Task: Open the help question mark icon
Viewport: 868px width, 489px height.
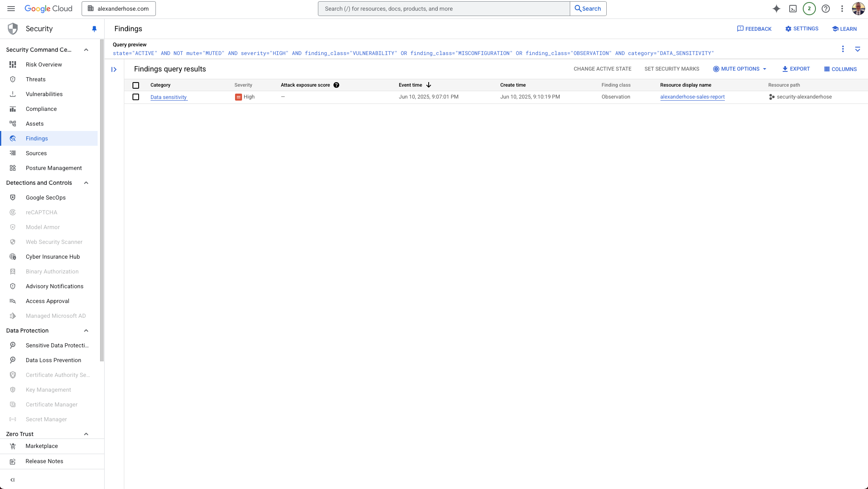Action: pyautogui.click(x=826, y=9)
